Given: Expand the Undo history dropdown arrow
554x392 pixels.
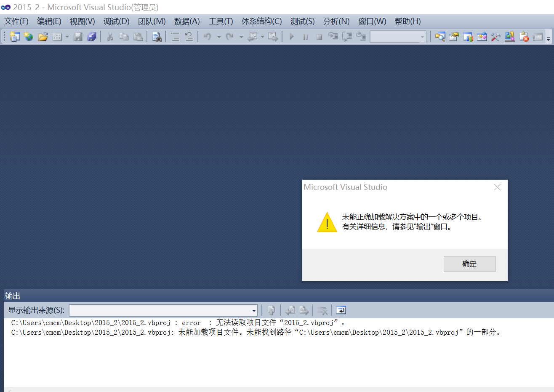Looking at the screenshot, I should [x=219, y=37].
